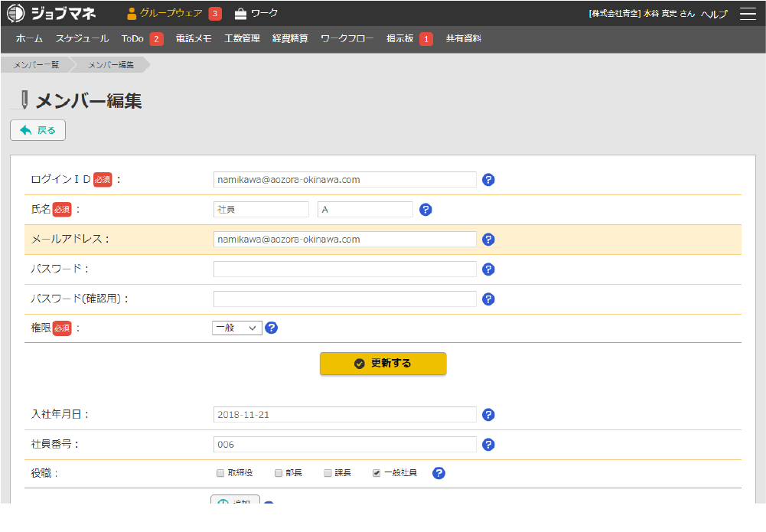
Task: Open 掲示板 menu item
Action: (x=400, y=38)
